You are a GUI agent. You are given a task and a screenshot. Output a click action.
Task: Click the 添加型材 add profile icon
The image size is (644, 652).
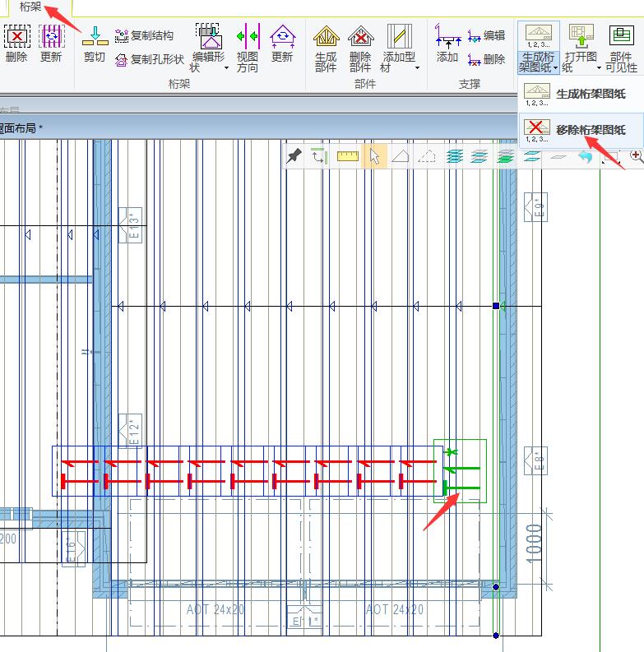399,37
